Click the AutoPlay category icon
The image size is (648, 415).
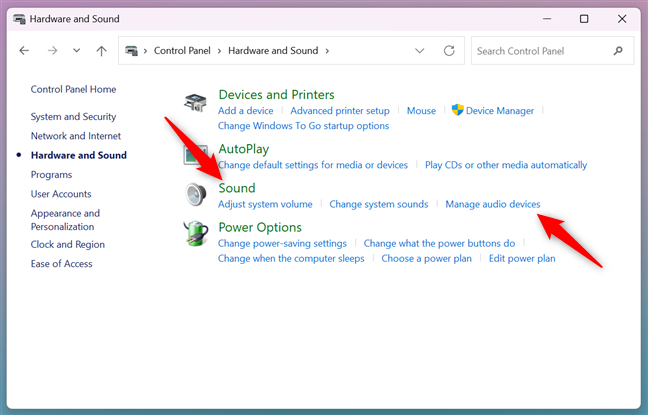point(195,155)
